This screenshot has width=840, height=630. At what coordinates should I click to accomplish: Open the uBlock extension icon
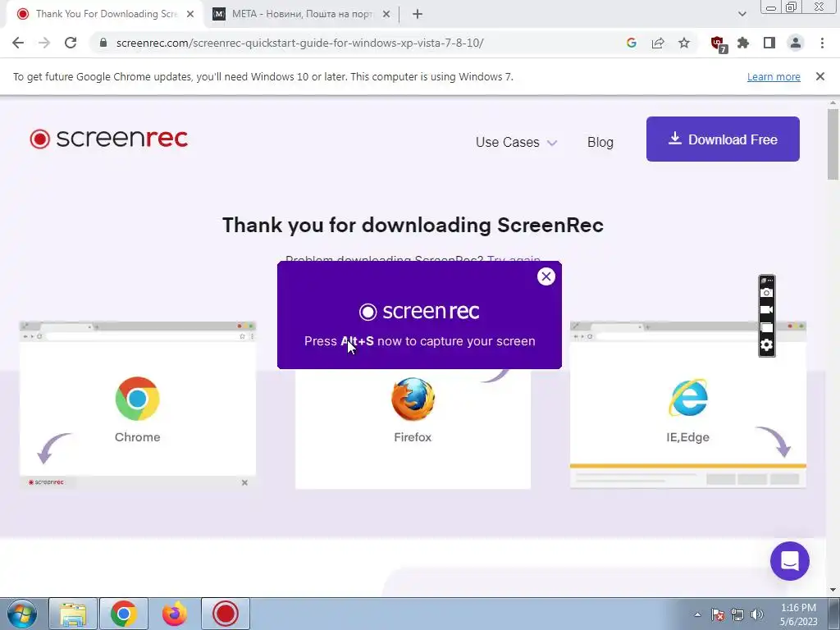[x=718, y=44]
